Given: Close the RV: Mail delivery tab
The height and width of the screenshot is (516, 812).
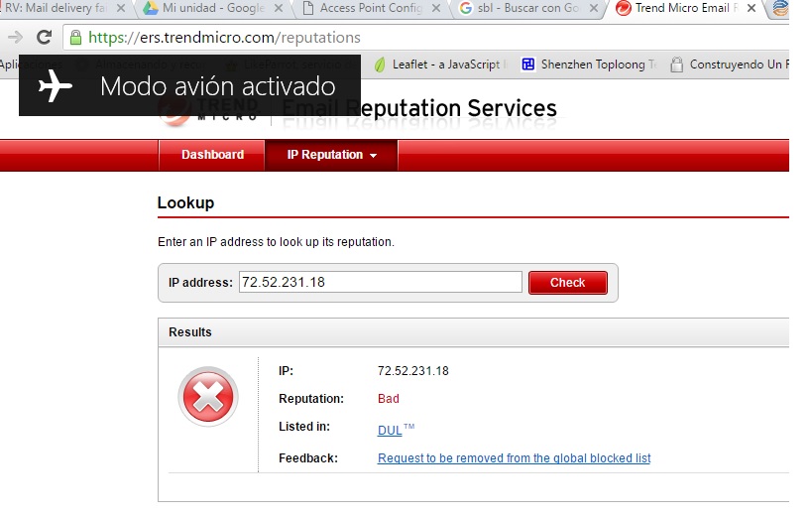Looking at the screenshot, I should tap(121, 8).
